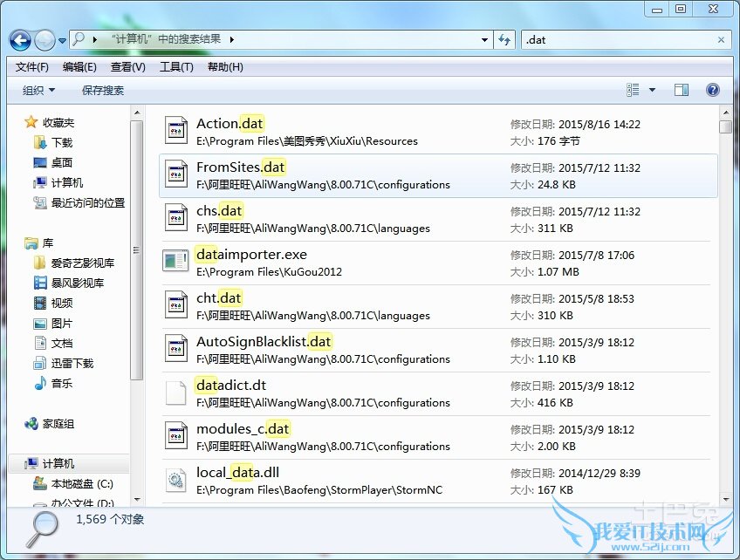Expand breadcrumb arrow after 搜索结果
Screen dimensions: 740x560
click(x=232, y=39)
